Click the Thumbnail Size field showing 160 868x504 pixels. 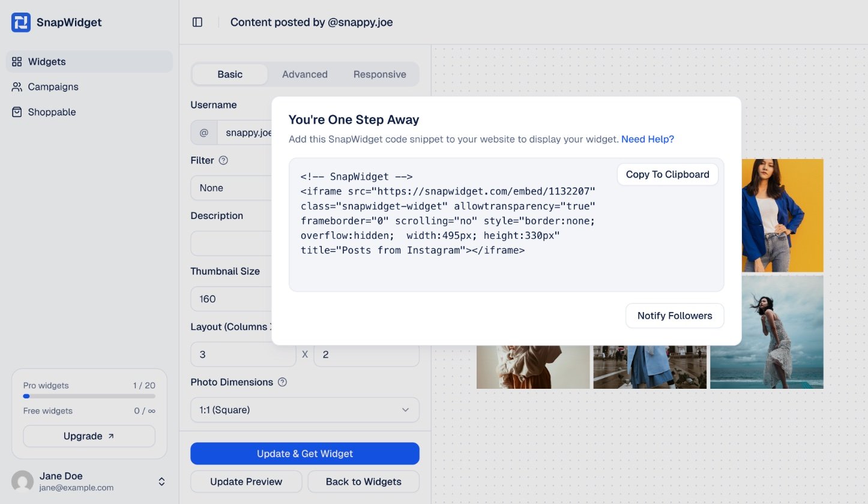coord(232,299)
